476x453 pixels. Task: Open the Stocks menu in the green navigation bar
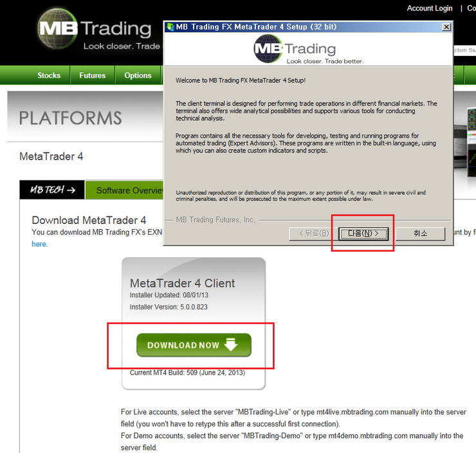tap(49, 75)
